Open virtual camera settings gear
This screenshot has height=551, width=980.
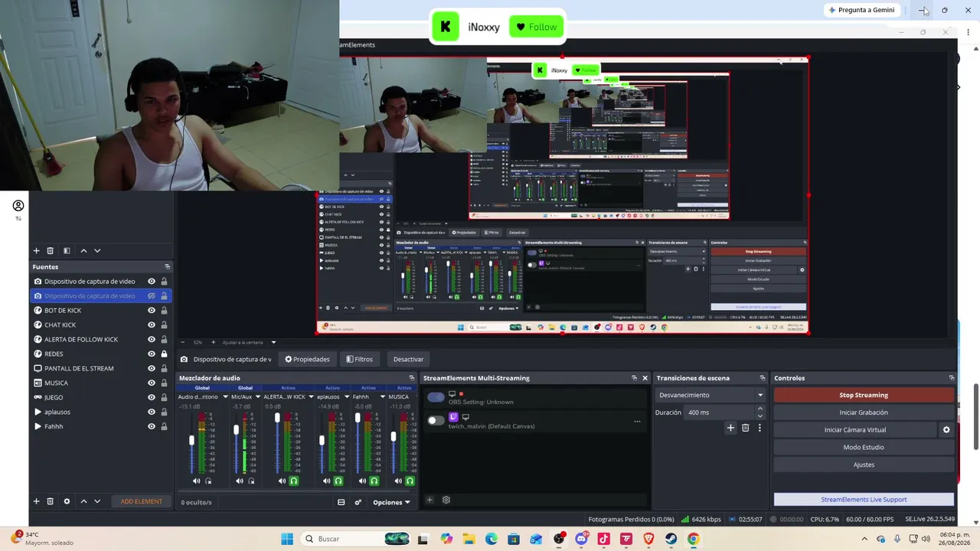click(946, 430)
